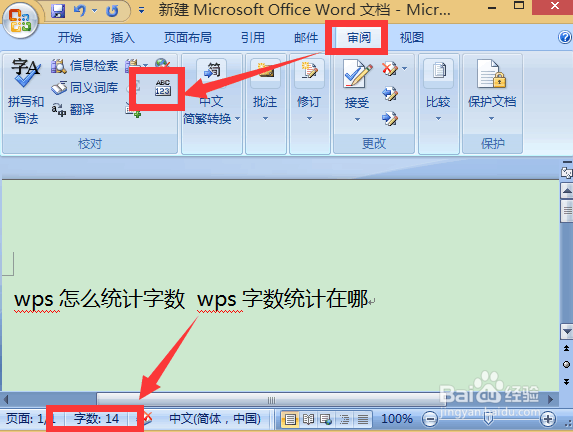Click next page double-arrow on scrollbar
The image size is (573, 432).
[566, 382]
